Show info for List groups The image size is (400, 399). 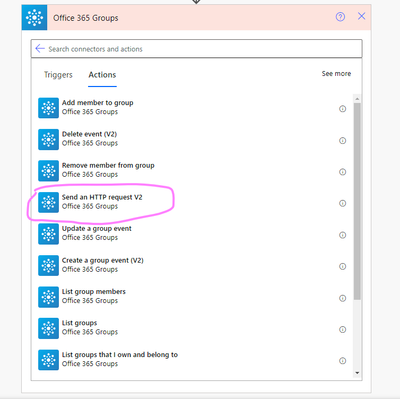(342, 329)
